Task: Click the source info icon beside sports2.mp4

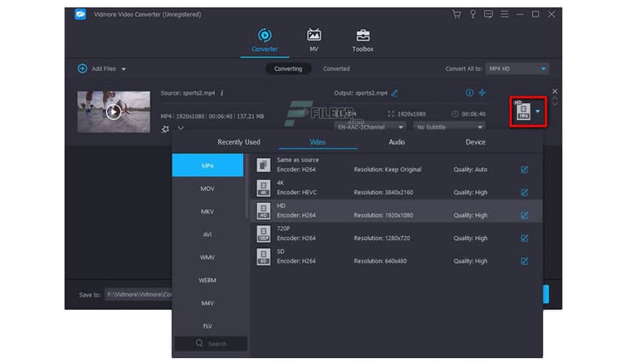Action: pyautogui.click(x=222, y=93)
